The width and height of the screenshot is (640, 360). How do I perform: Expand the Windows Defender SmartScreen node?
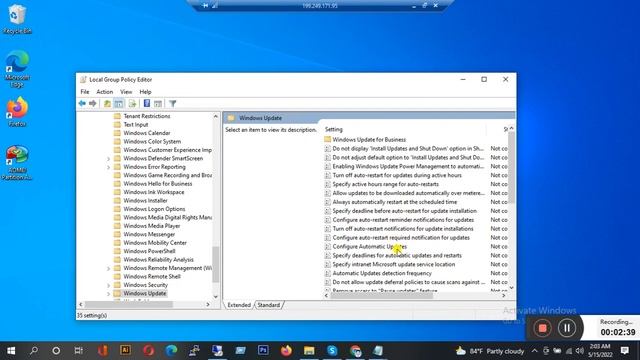pos(109,158)
